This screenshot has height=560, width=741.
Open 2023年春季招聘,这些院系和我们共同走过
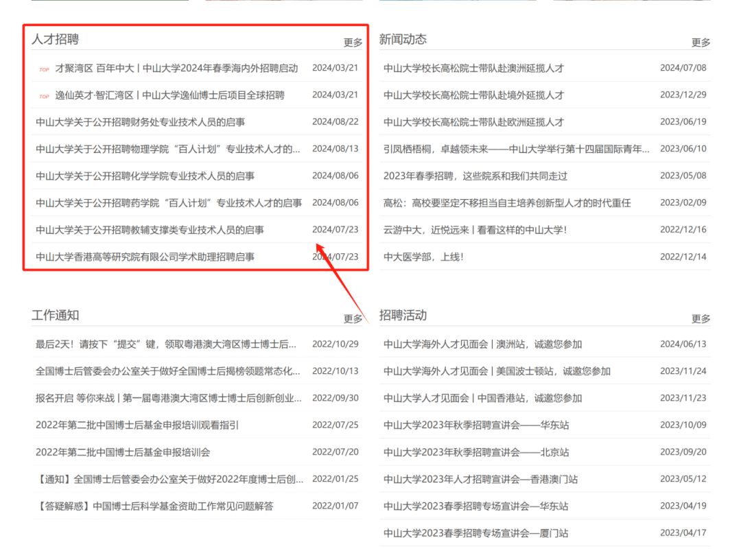click(475, 176)
